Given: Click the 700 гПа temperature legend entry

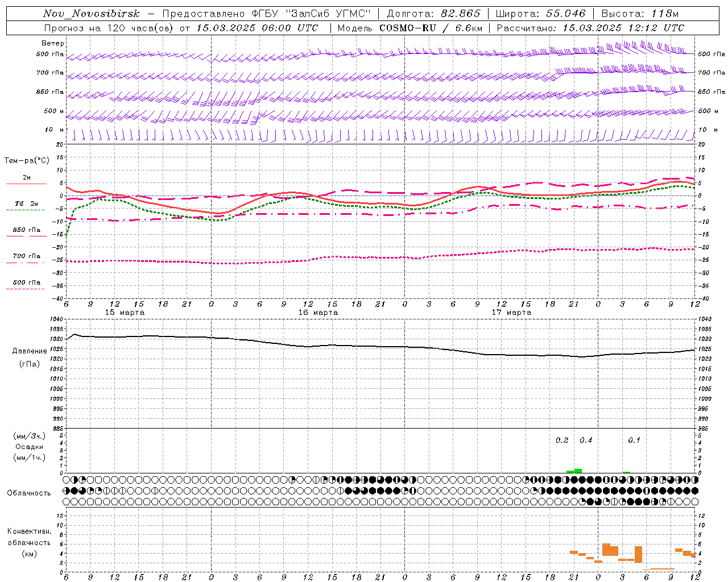Looking at the screenshot, I should pyautogui.click(x=26, y=258).
